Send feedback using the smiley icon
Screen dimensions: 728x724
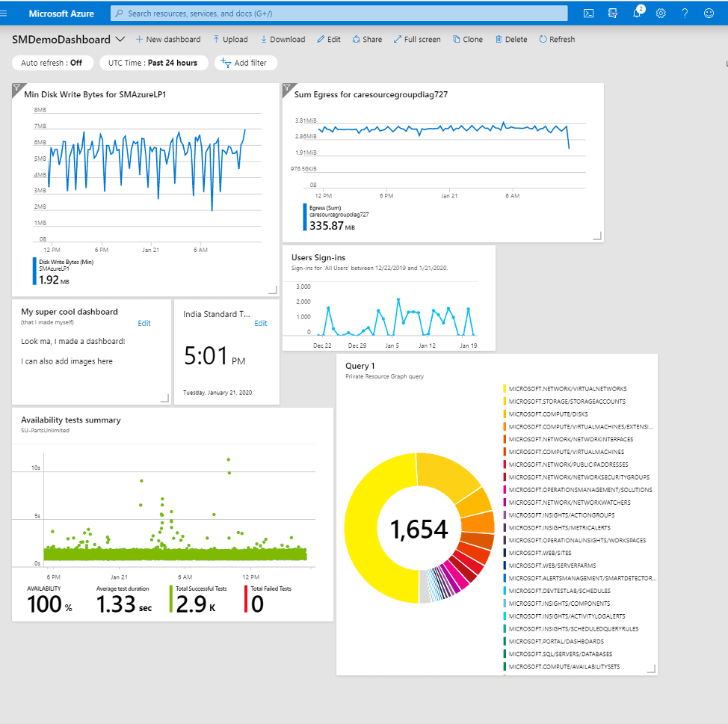709,13
